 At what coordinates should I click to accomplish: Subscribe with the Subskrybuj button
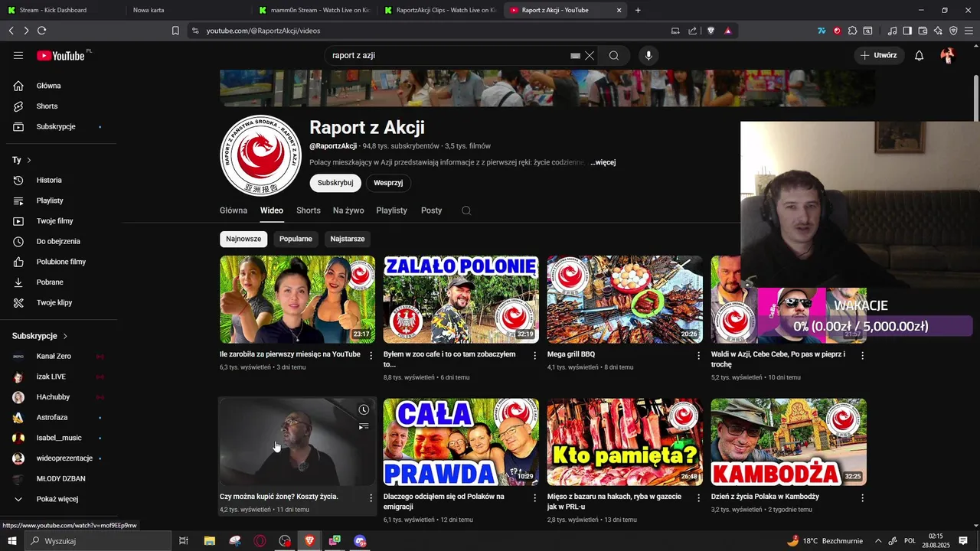click(335, 183)
